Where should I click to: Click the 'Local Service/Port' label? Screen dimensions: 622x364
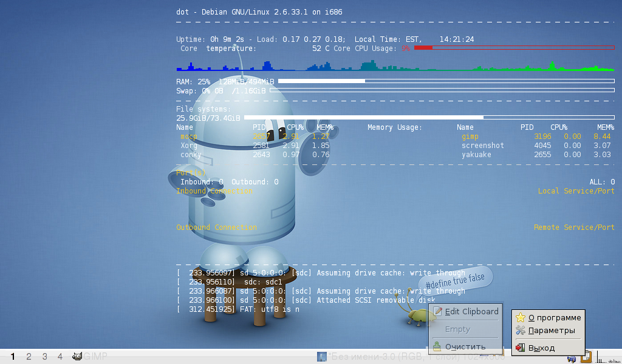(576, 191)
